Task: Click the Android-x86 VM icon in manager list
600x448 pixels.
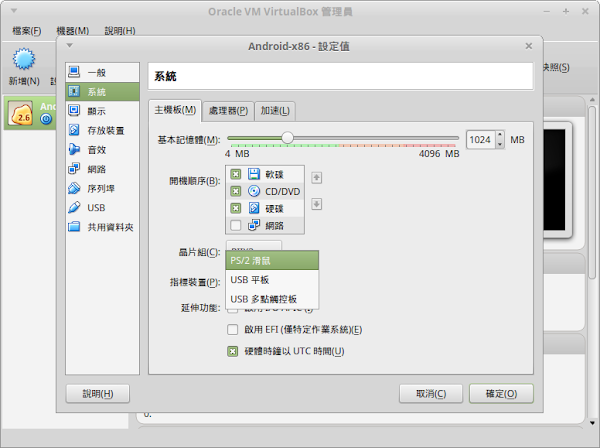Action: [21, 114]
